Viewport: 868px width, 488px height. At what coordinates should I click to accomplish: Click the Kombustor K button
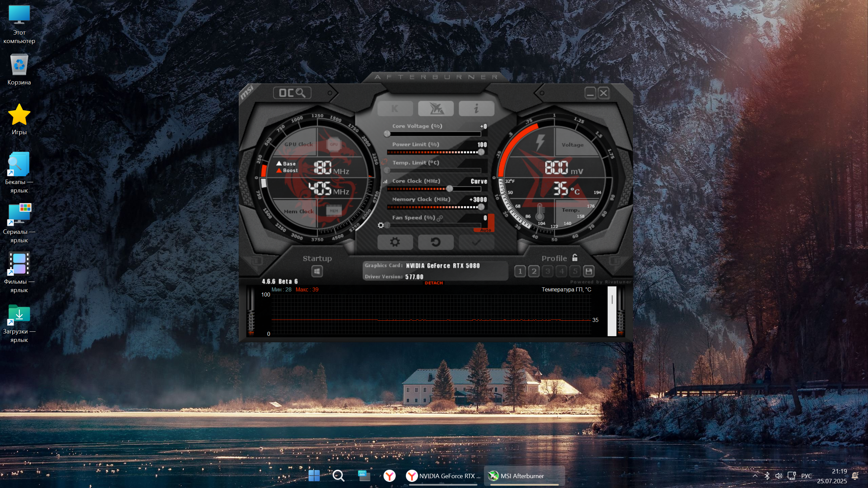[x=395, y=108]
